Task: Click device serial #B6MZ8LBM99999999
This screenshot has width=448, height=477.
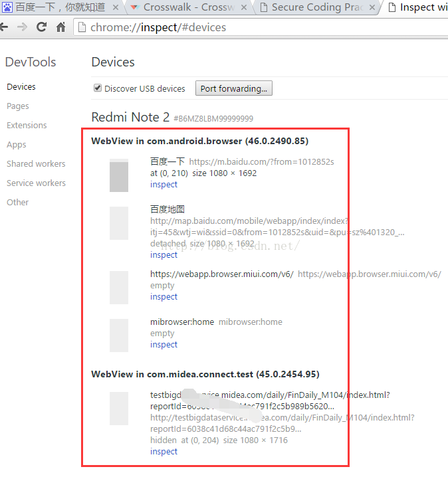Action: coord(213,119)
